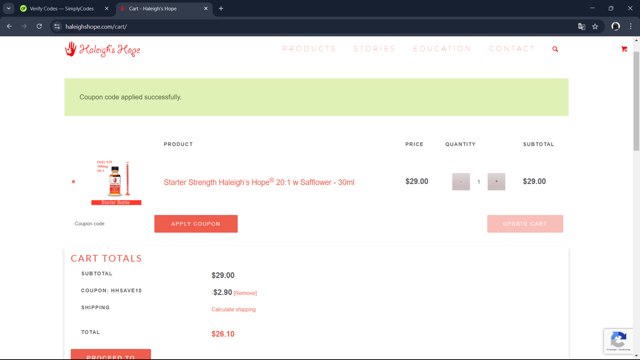Open the CONTACT menu
The height and width of the screenshot is (360, 640).
tap(512, 49)
